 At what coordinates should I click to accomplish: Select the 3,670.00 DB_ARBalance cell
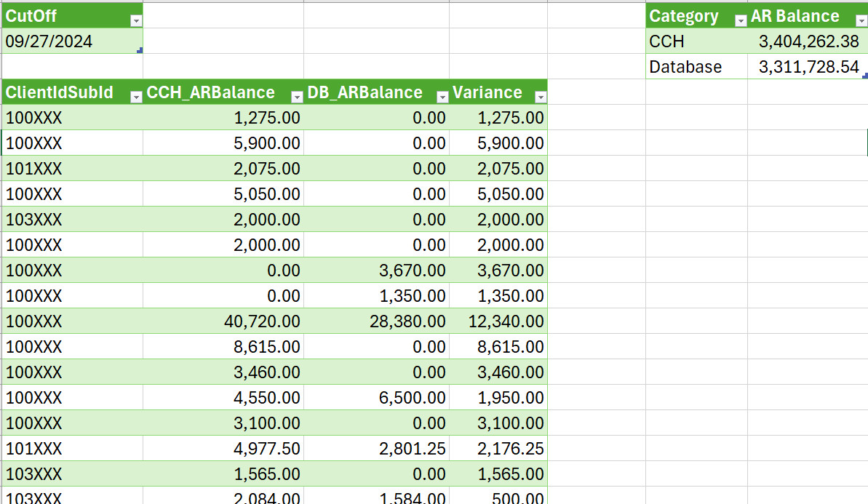click(376, 270)
